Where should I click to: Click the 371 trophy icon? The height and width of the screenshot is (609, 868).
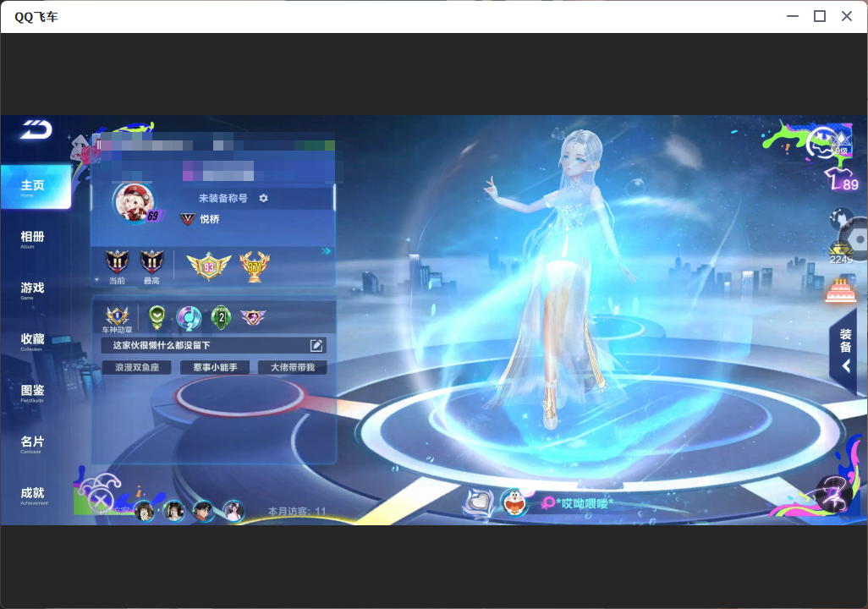[x=255, y=266]
